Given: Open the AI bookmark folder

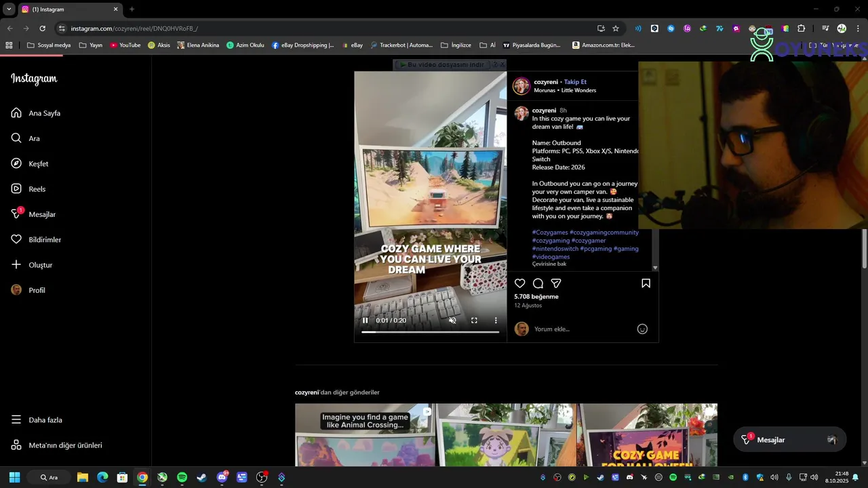Looking at the screenshot, I should point(488,45).
